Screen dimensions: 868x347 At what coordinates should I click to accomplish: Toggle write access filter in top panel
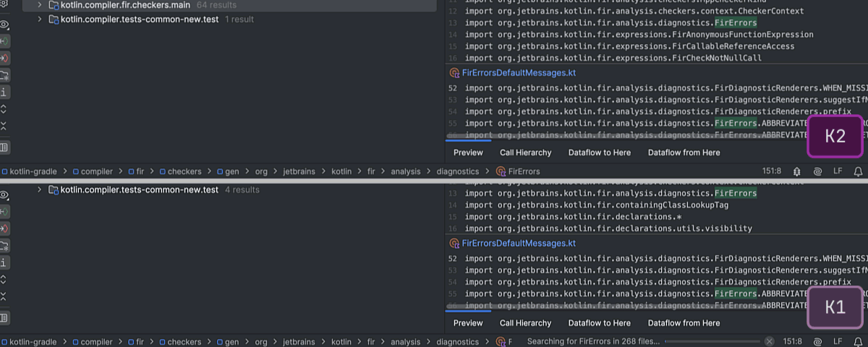(4, 59)
